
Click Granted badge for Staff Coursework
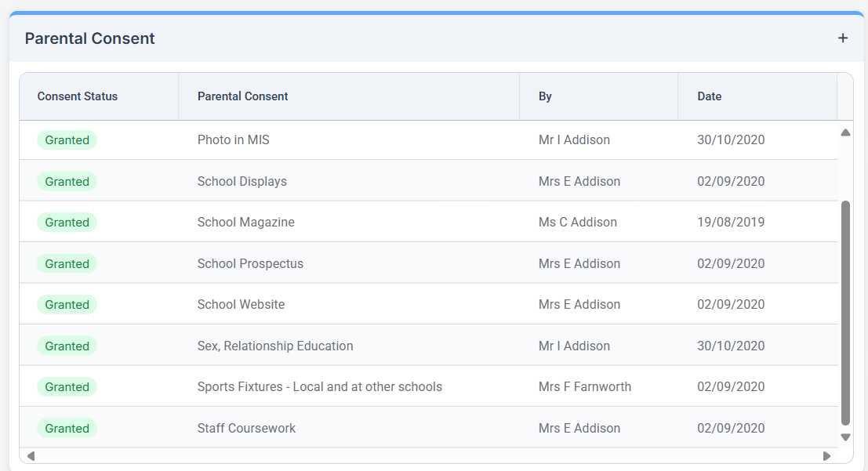coord(67,429)
